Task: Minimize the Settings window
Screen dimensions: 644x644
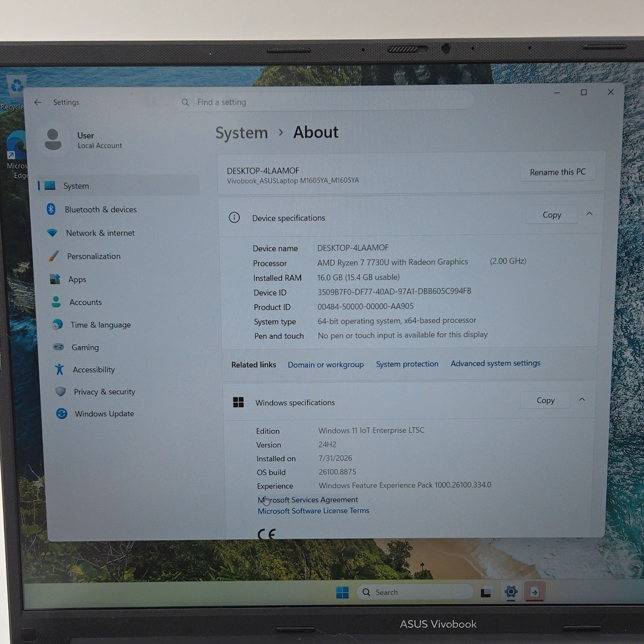Action: click(557, 93)
